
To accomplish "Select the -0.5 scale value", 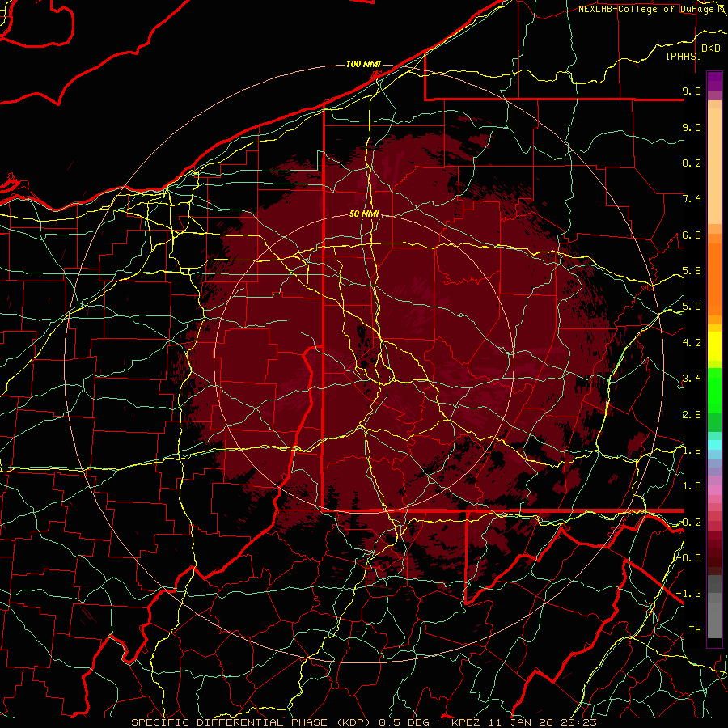I will click(x=689, y=558).
